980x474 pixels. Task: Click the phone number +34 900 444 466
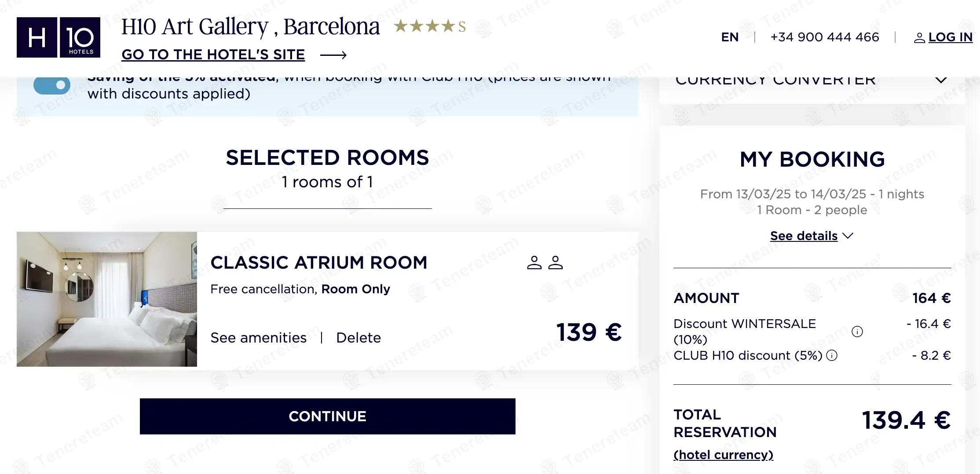pos(824,37)
